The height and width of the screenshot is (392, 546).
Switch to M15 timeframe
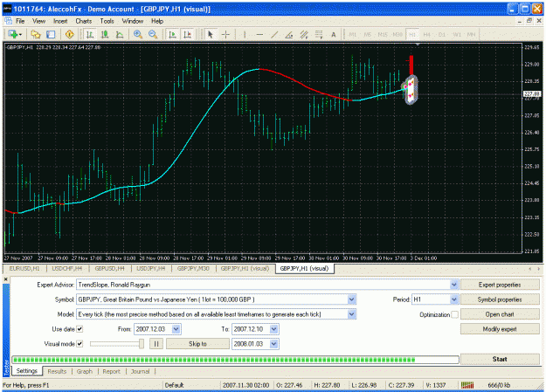(x=383, y=34)
